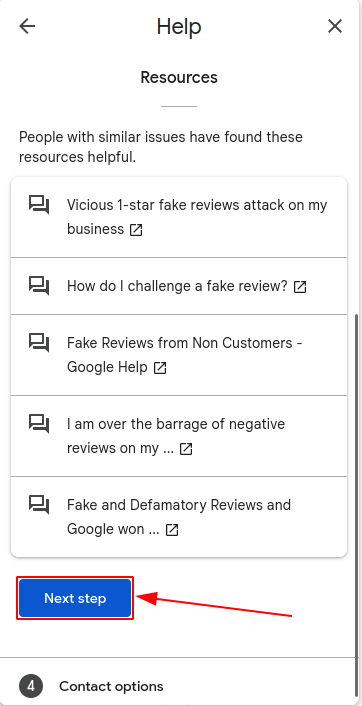The height and width of the screenshot is (706, 362).
Task: Click chat icon beside How do I challenge
Action: click(39, 286)
